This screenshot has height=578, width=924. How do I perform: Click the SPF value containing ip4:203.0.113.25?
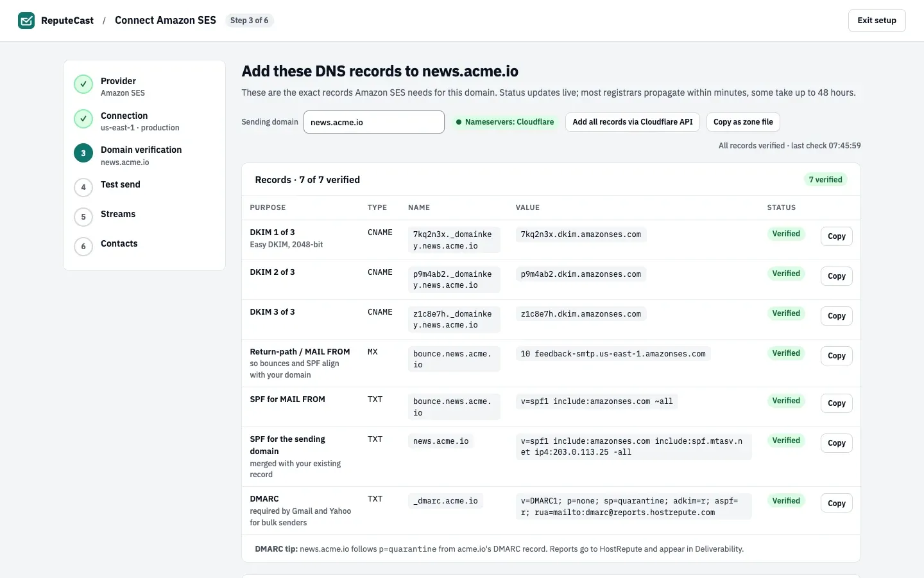633,446
